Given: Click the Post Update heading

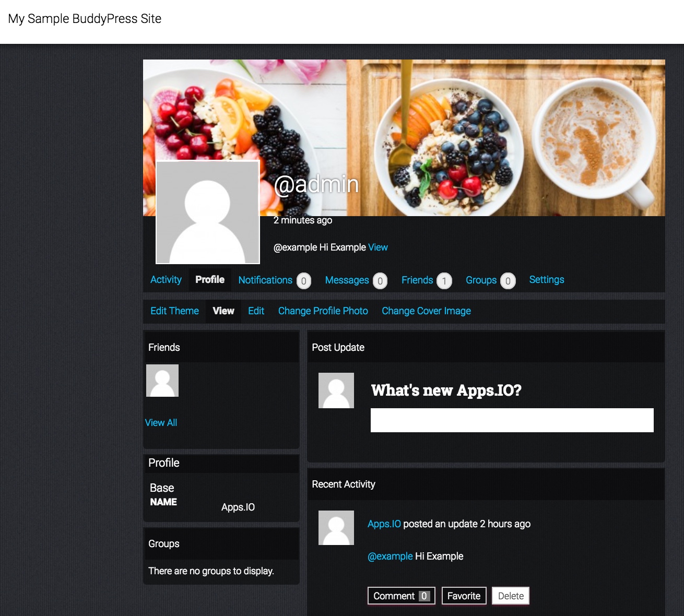Looking at the screenshot, I should point(338,348).
